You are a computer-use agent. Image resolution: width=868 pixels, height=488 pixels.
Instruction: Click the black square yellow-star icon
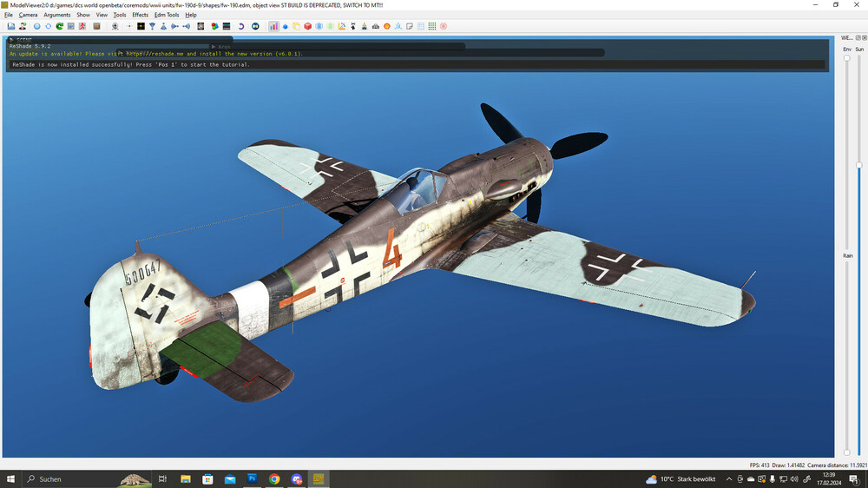(141, 26)
